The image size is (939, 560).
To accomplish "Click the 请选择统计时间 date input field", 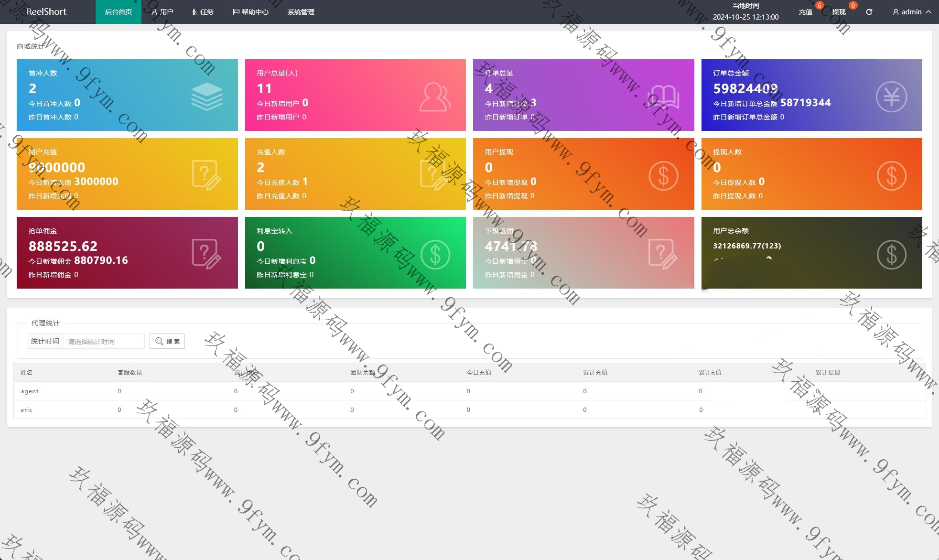I will click(x=104, y=341).
